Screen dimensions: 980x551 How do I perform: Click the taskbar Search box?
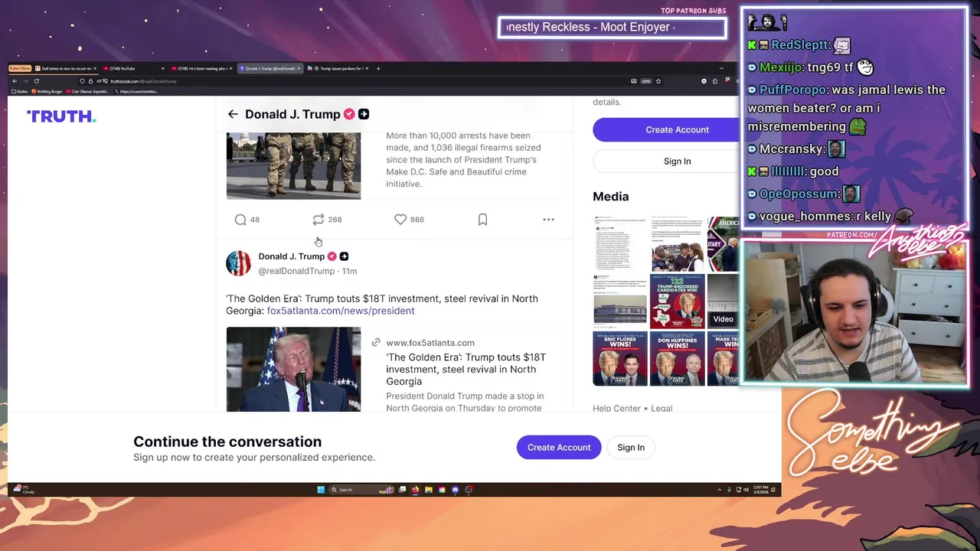point(361,490)
